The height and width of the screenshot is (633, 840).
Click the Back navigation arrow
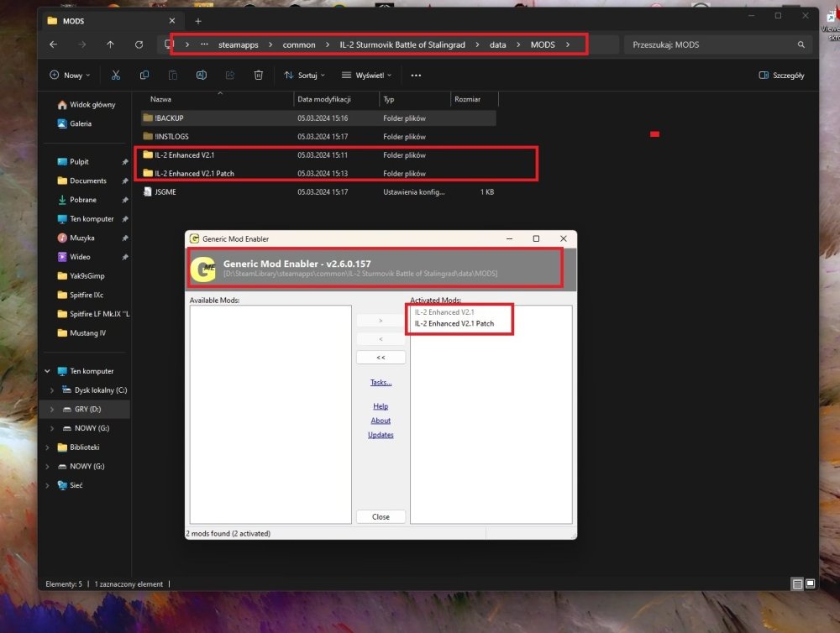54,44
